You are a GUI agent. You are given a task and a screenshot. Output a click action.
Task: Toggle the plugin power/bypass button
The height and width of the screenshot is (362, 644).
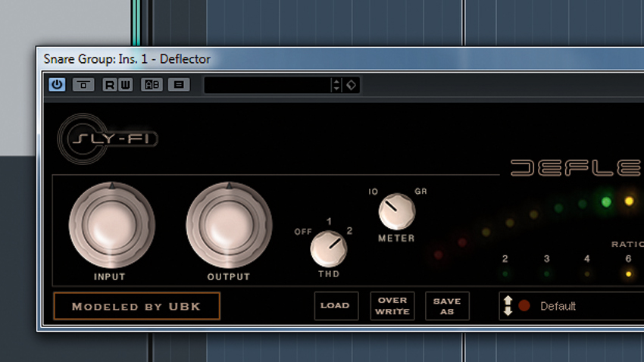click(x=57, y=85)
